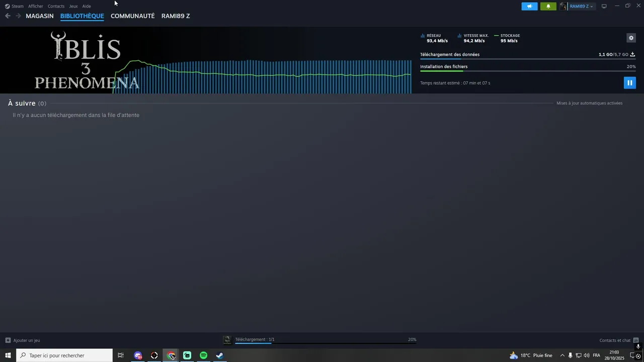Open the Afficher menu

pos(35,6)
